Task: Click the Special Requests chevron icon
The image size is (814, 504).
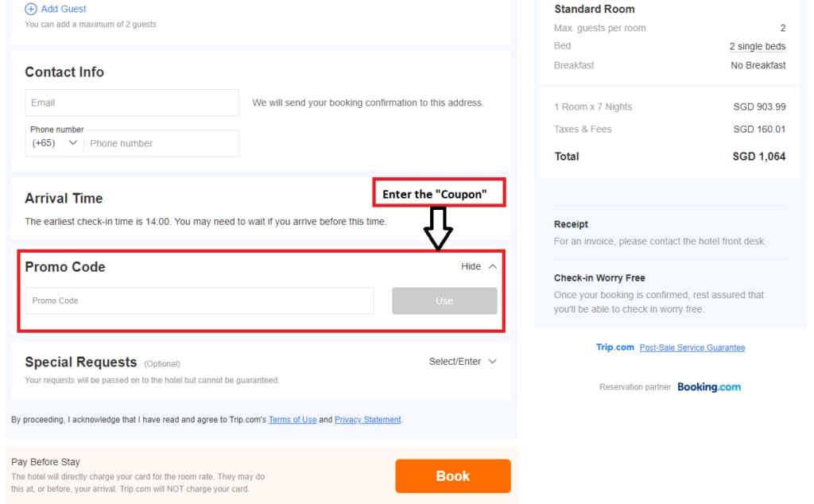Action: coord(493,361)
